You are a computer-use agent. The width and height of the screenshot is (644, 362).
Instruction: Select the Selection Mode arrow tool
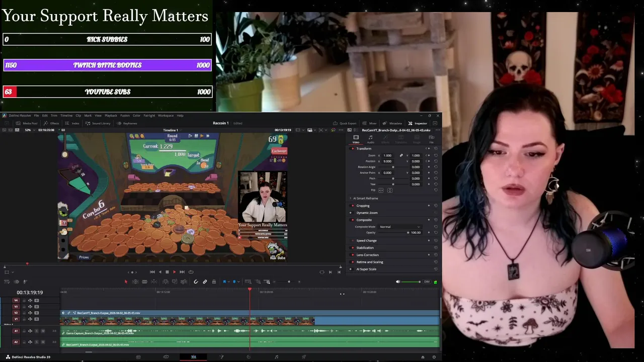coord(126,282)
